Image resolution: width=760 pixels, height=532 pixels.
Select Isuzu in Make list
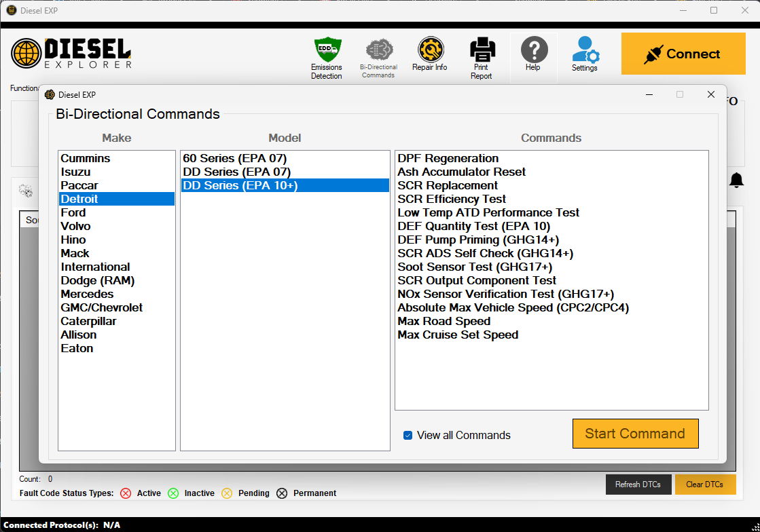click(116, 172)
